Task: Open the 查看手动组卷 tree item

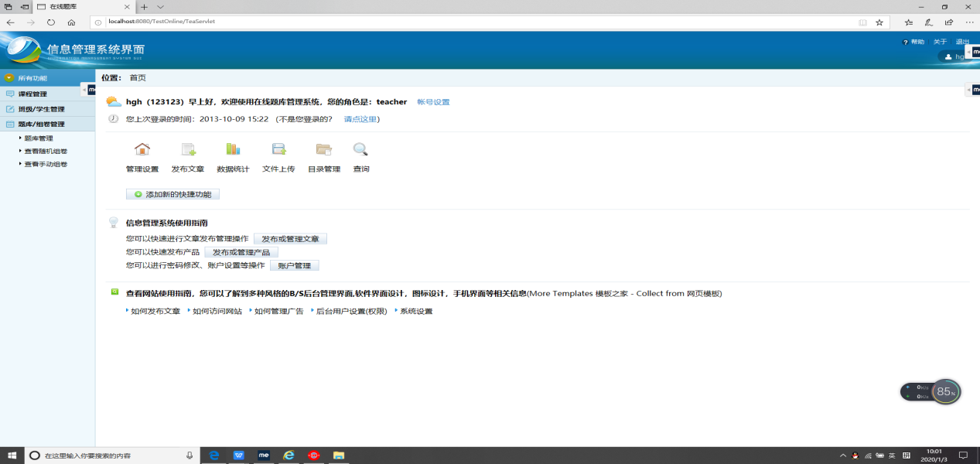Action: [x=46, y=164]
